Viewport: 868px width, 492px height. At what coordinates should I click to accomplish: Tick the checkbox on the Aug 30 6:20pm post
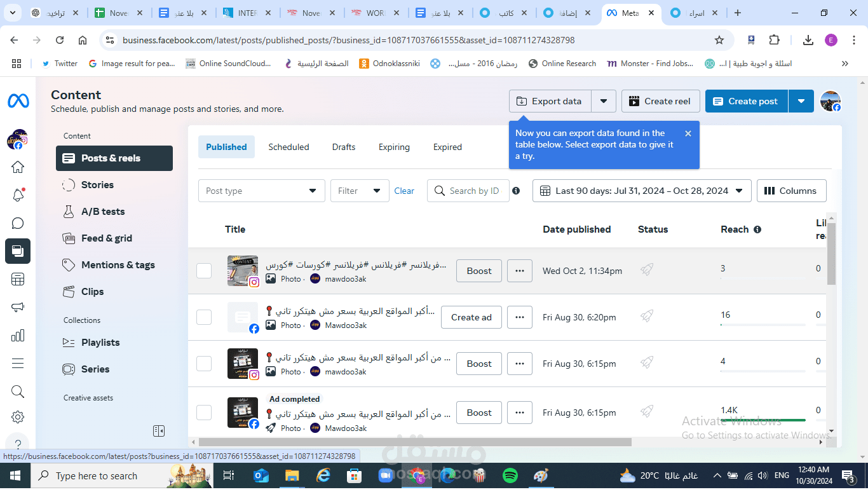[204, 317]
